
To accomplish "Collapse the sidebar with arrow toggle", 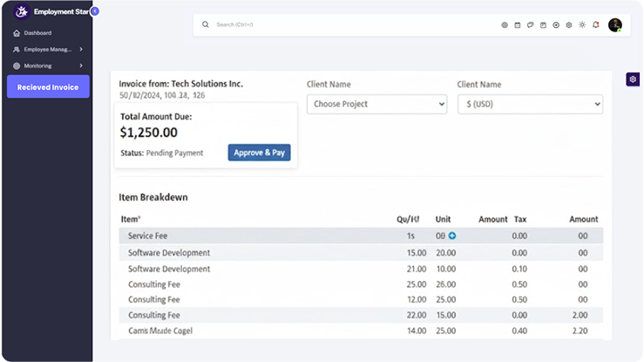I will pyautogui.click(x=94, y=11).
